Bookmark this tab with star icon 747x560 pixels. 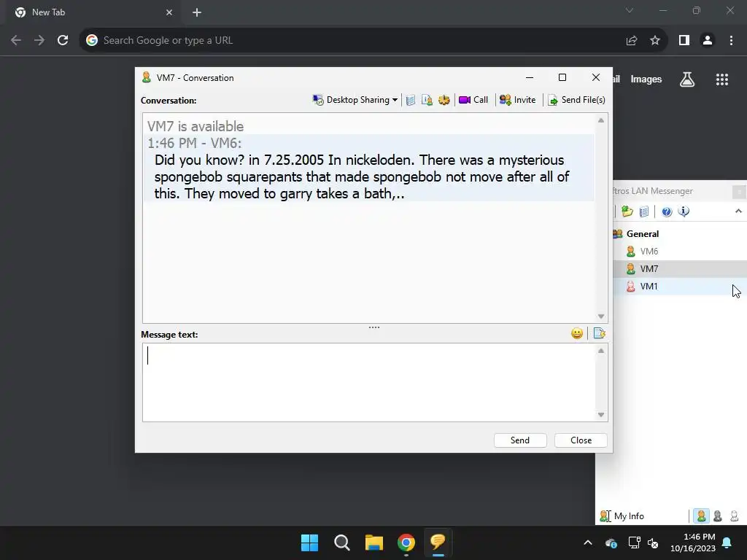(x=655, y=41)
